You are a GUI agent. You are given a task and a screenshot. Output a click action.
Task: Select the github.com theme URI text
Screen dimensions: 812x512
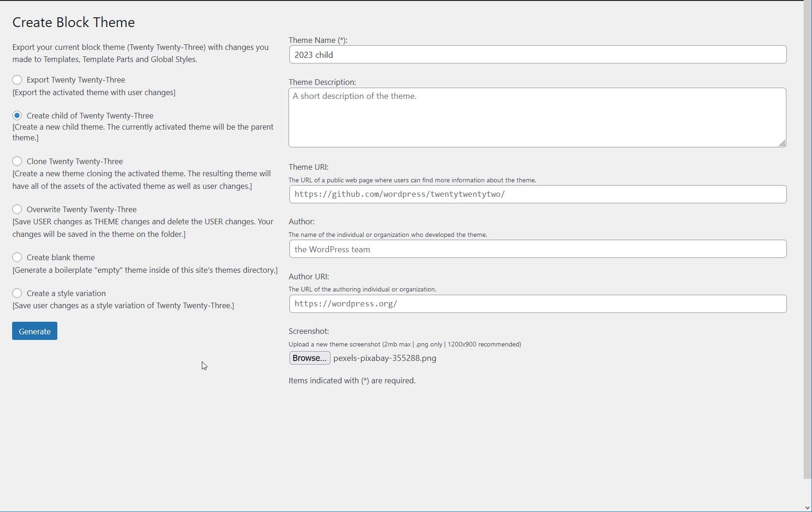pyautogui.click(x=399, y=194)
